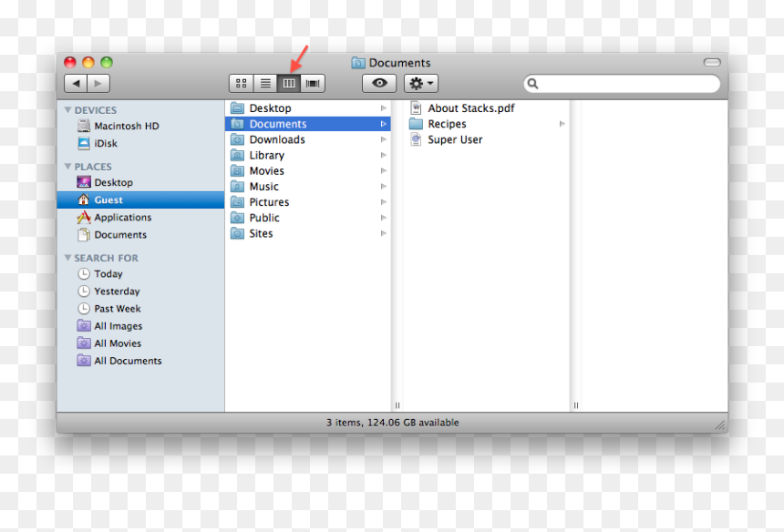The image size is (784, 532).
Task: Collapse the DEVICES section
Action: coord(67,110)
